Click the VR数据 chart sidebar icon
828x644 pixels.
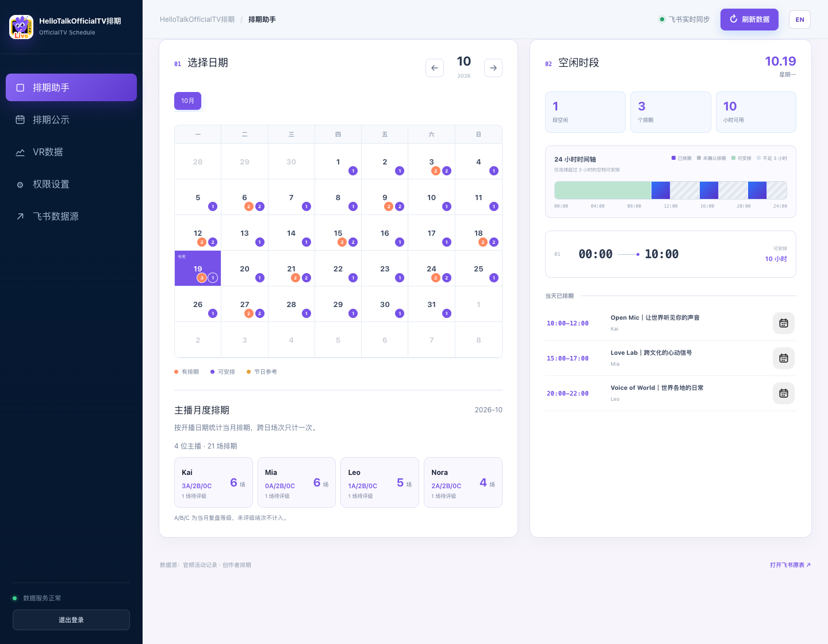(x=20, y=152)
